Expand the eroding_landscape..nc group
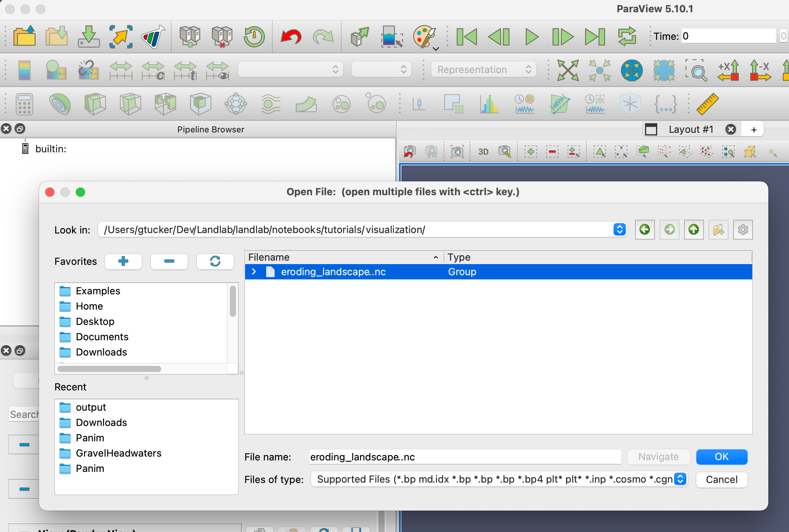This screenshot has height=532, width=789. (x=254, y=272)
